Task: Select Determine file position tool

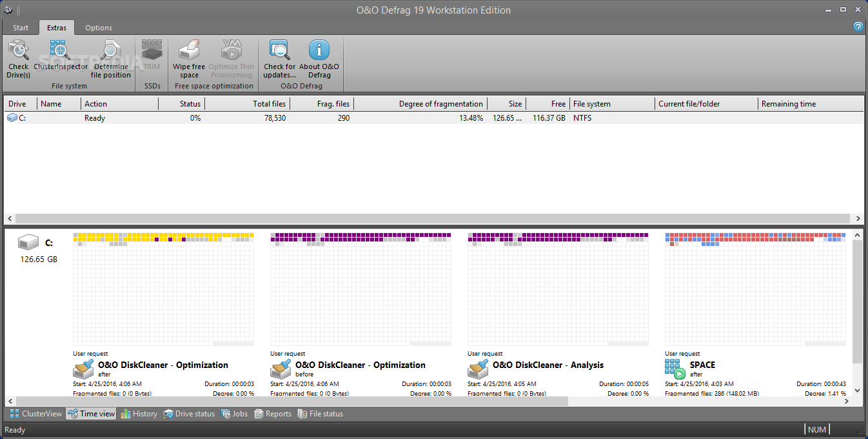Action: click(x=110, y=50)
